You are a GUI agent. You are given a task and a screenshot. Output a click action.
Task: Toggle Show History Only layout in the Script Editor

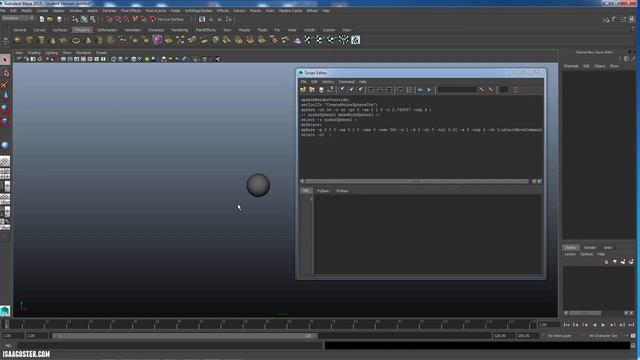pos(371,90)
